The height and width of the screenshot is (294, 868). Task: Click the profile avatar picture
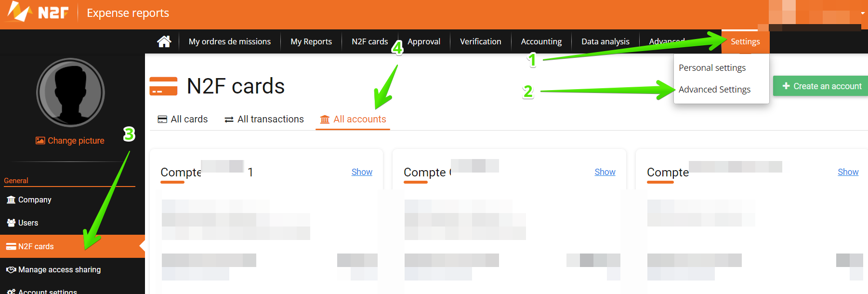(x=70, y=93)
